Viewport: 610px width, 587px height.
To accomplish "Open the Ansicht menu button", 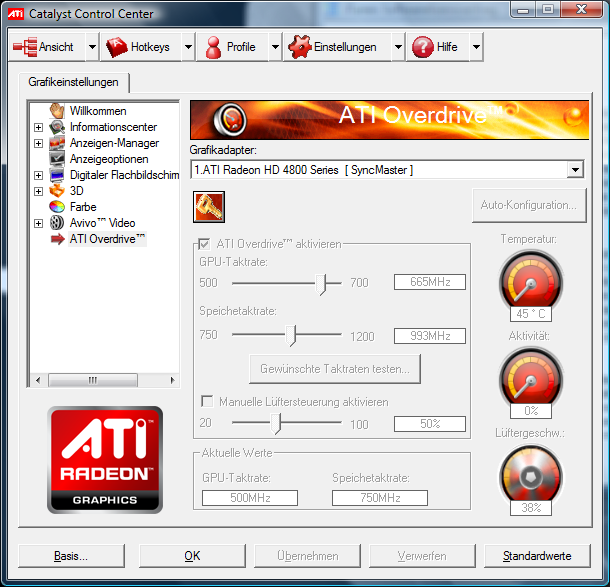I will tap(47, 47).
